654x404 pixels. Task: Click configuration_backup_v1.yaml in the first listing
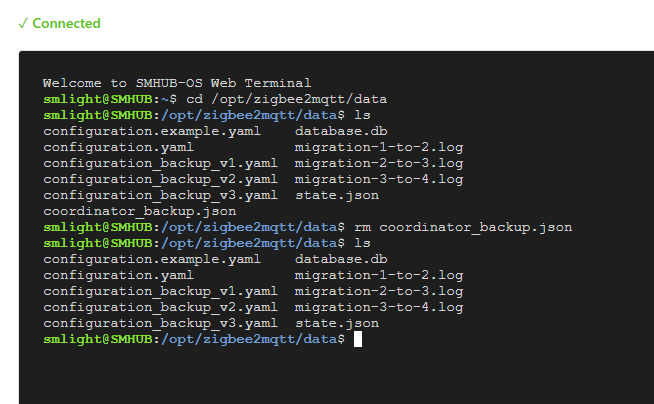pos(160,163)
